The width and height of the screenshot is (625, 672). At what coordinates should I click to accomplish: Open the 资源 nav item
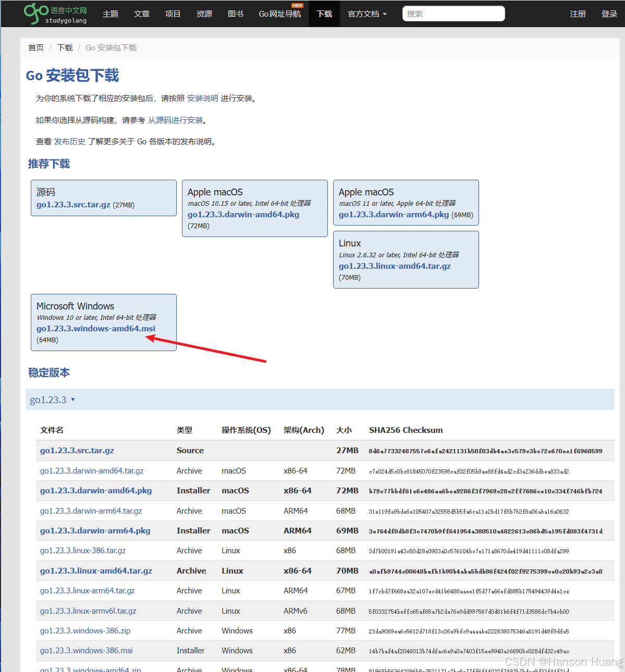204,14
